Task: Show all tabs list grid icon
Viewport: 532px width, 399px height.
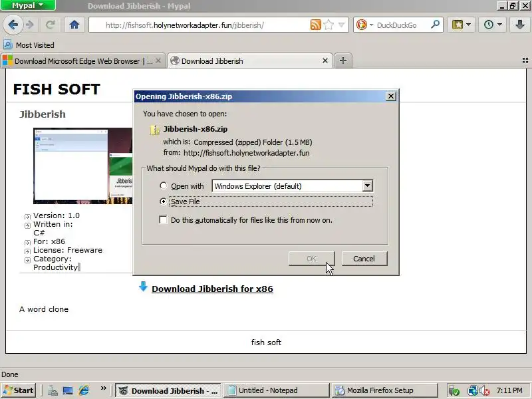Action: coord(525,61)
